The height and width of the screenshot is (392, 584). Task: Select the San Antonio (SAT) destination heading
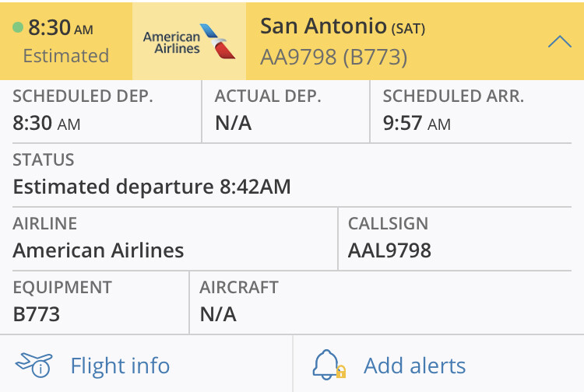click(343, 27)
